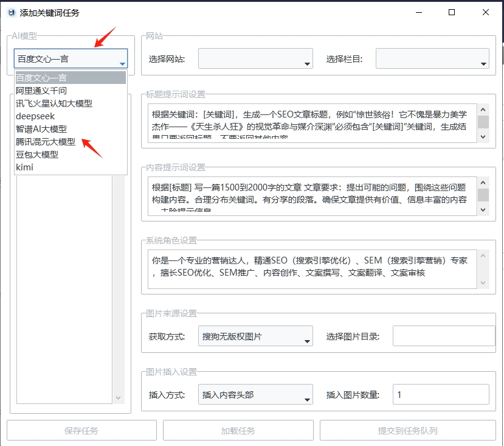Click up arrow of 内容提示词 scrollbar

483,183
